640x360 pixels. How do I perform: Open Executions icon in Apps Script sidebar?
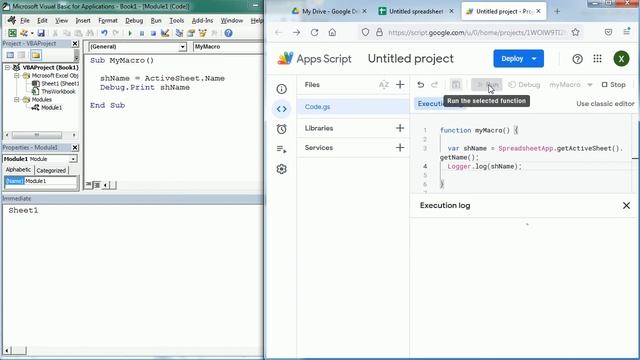[282, 149]
